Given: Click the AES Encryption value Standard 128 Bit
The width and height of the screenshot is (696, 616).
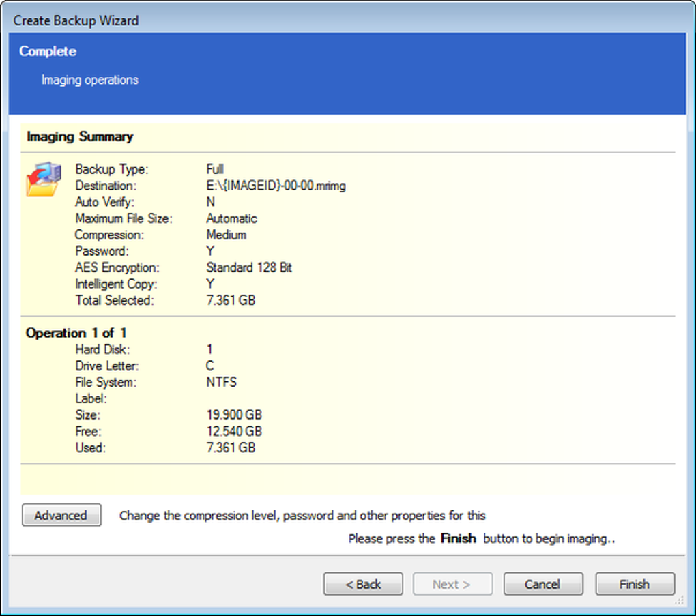Looking at the screenshot, I should [249, 267].
